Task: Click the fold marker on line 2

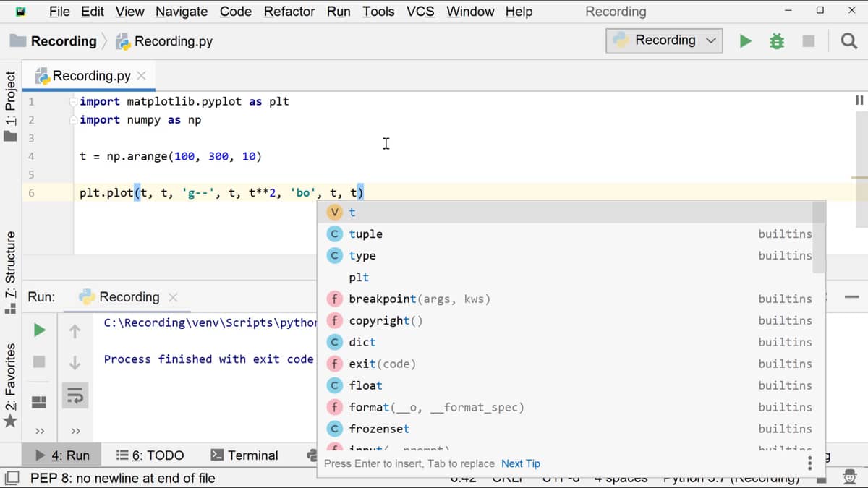Action: (73, 120)
